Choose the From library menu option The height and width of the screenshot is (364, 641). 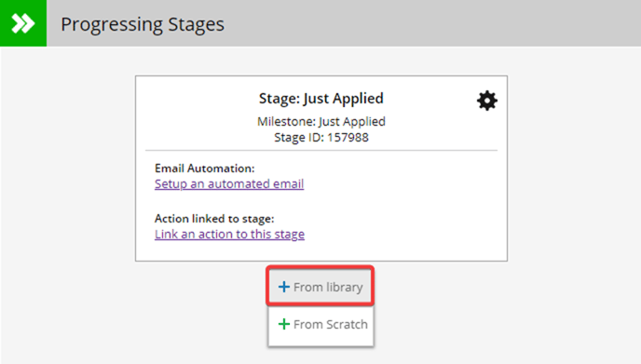point(320,287)
